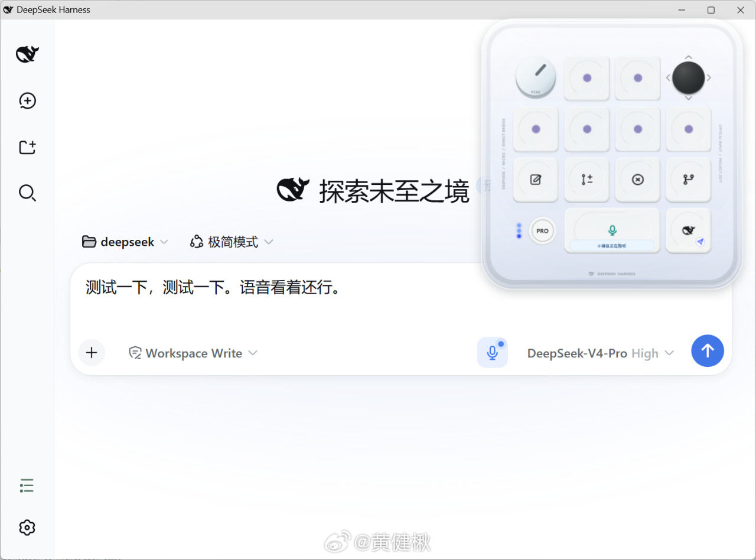Toggle the voice input microphone in the composer
Viewport: 756px width, 560px height.
click(x=493, y=353)
